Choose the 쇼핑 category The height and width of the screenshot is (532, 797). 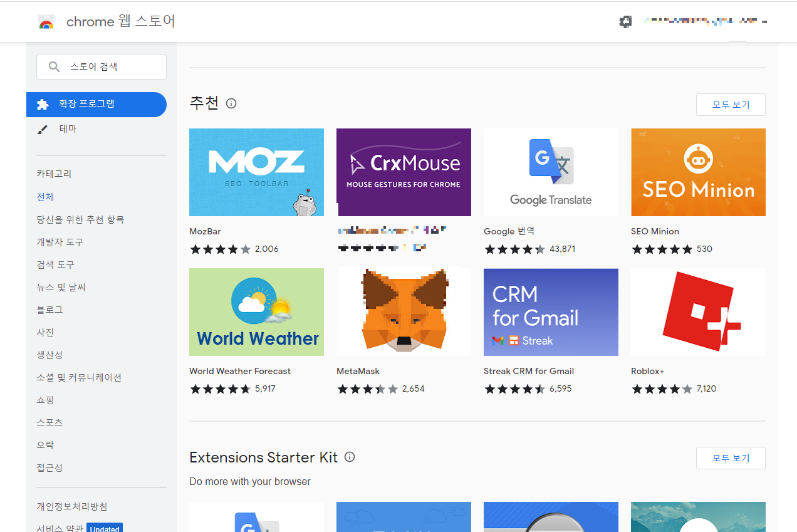[x=45, y=400]
